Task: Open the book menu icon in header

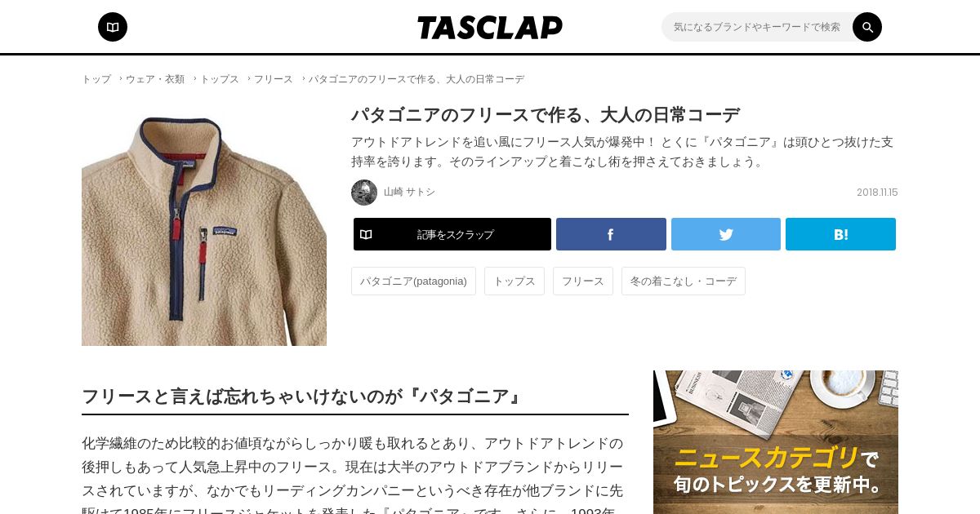Action: tap(113, 27)
